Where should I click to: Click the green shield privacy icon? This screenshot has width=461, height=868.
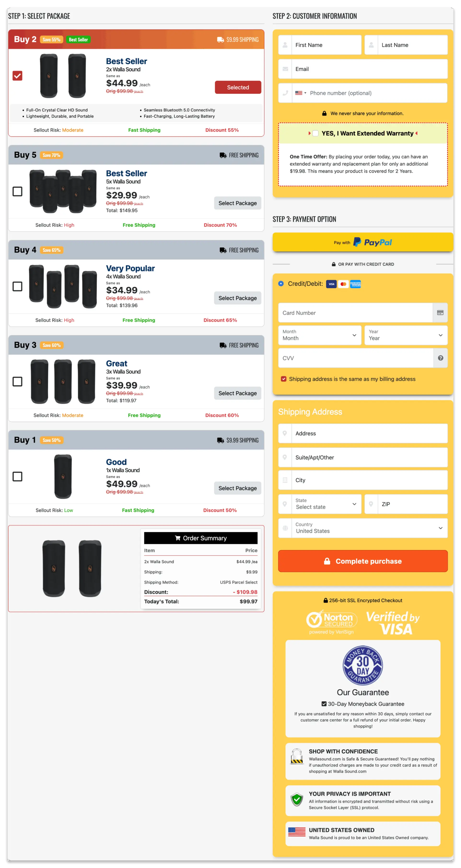(x=297, y=799)
